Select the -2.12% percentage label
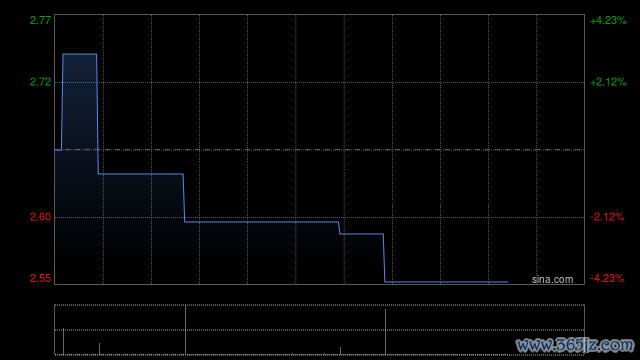 (x=607, y=217)
